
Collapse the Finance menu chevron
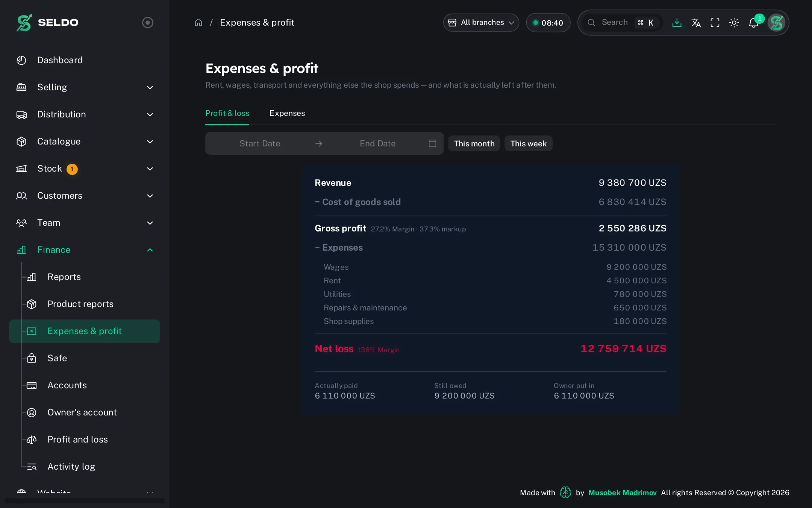(150, 250)
